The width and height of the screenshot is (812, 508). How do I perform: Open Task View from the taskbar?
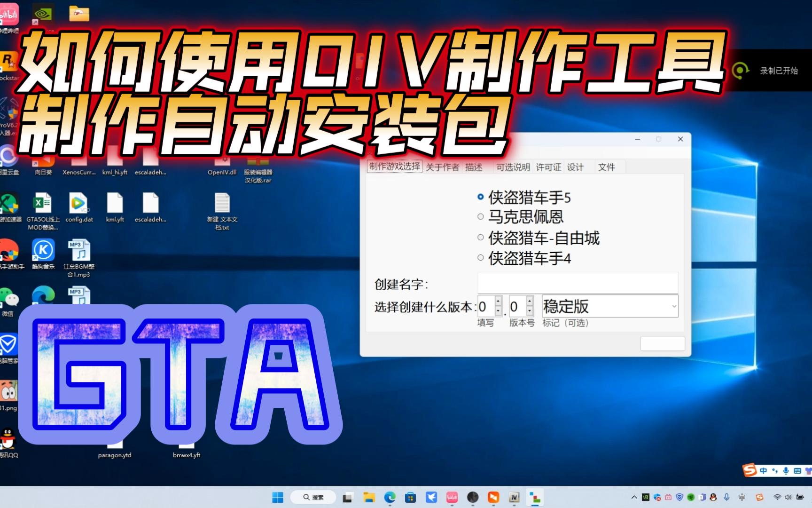tap(348, 497)
